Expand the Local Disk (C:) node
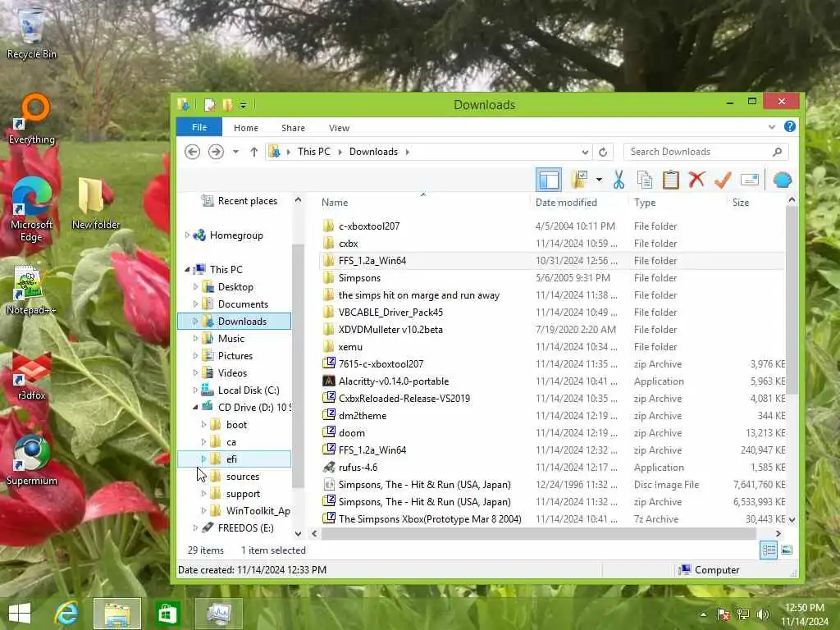Viewport: 840px width, 630px height. (x=195, y=390)
